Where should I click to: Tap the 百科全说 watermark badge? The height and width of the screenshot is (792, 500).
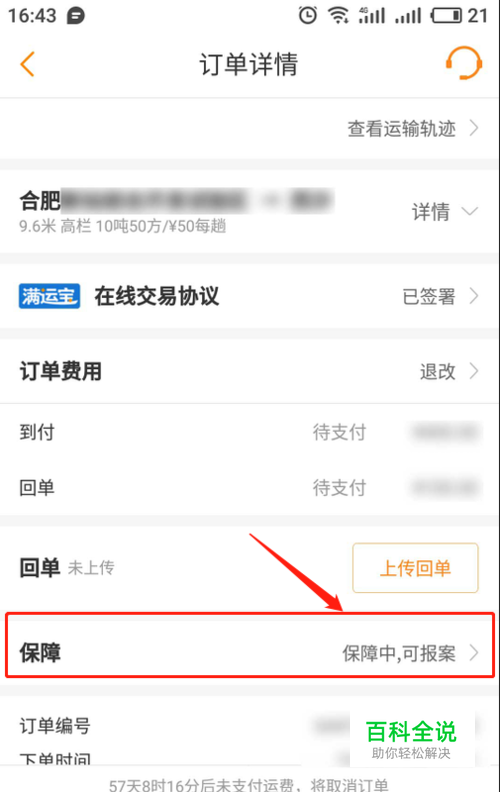click(412, 739)
